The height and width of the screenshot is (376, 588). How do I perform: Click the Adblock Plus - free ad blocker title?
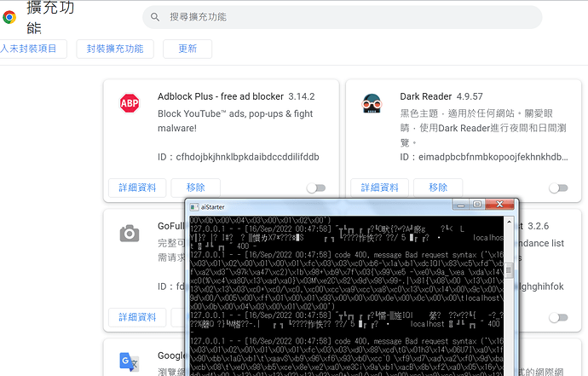221,96
